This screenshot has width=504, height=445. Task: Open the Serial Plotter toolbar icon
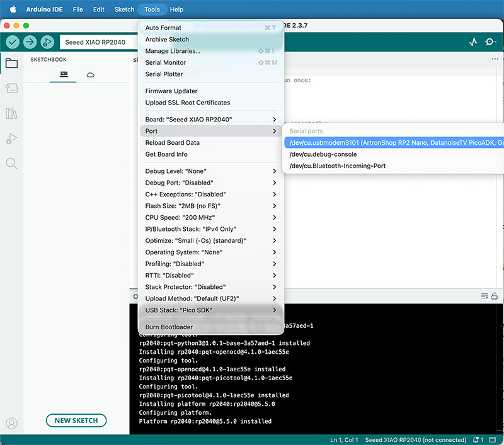(473, 42)
